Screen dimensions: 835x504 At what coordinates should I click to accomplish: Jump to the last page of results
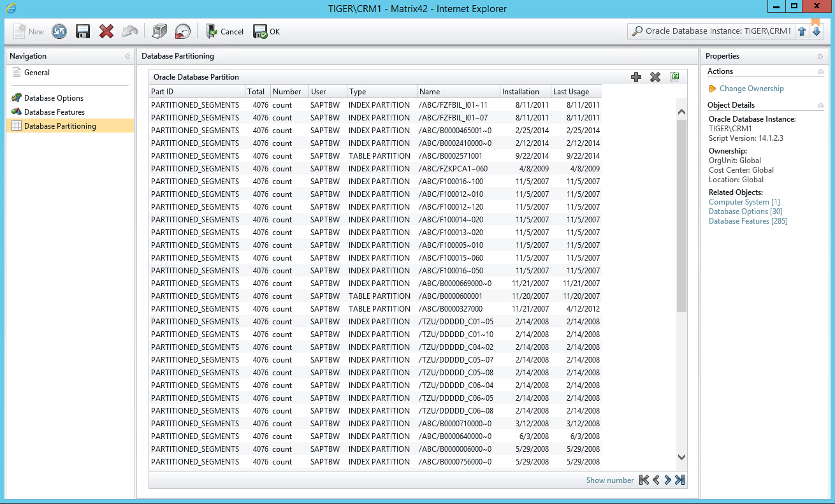pos(680,480)
